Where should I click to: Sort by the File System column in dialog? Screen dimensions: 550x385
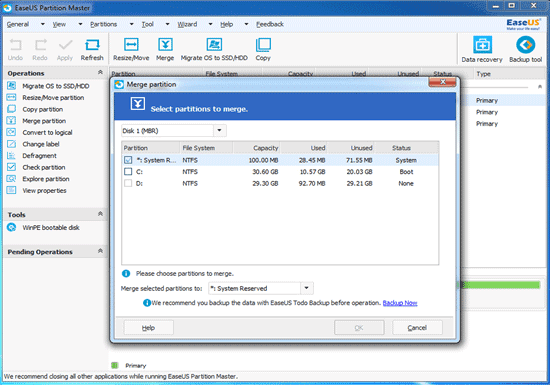click(x=206, y=148)
